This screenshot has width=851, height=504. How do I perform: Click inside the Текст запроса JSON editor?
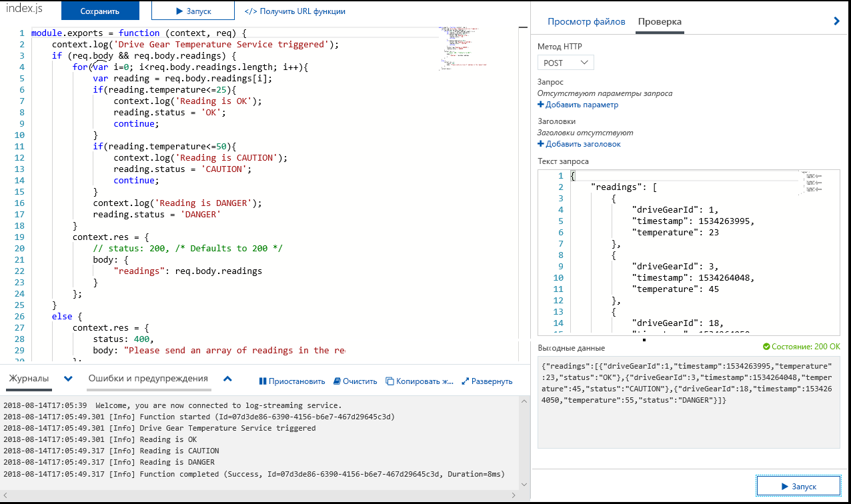click(688, 251)
